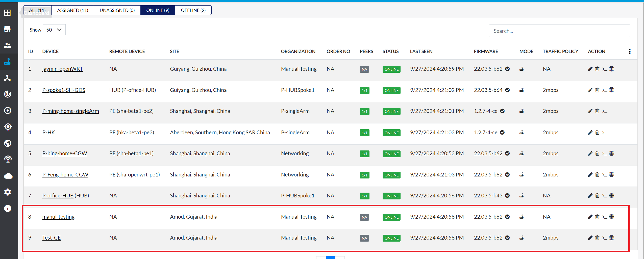644x259 pixels.
Task: Expand the Show 50 entries dropdown
Action: tap(54, 30)
